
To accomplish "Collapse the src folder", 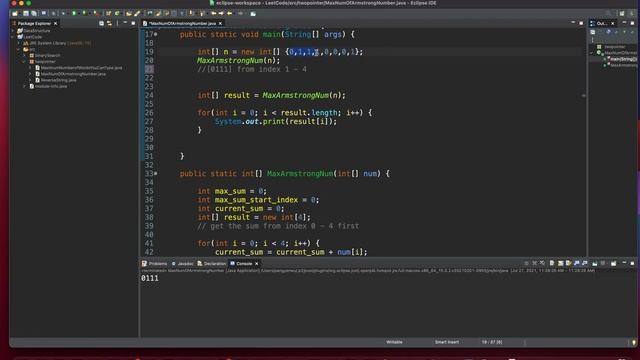I will pos(18,49).
